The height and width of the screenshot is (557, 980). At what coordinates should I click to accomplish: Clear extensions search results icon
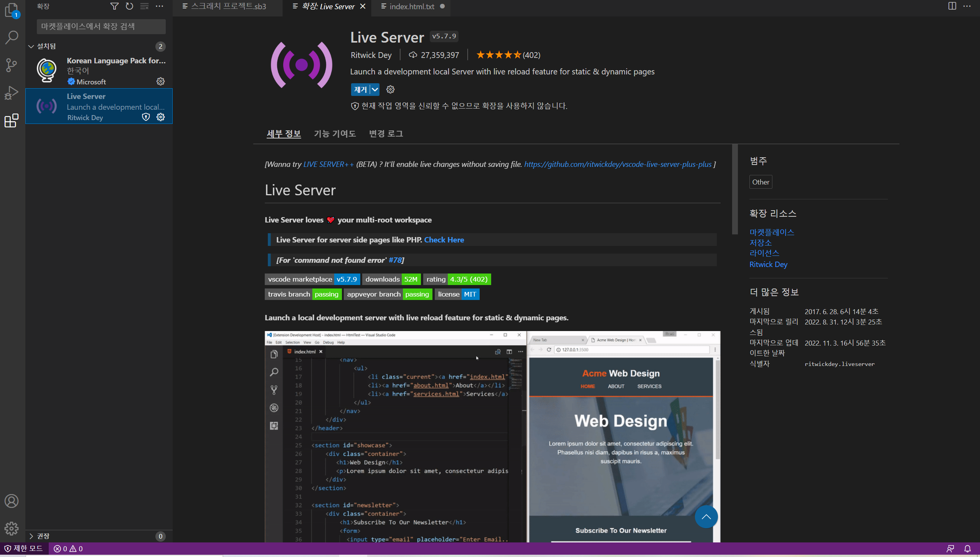click(x=144, y=6)
